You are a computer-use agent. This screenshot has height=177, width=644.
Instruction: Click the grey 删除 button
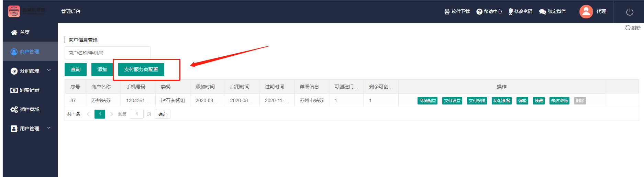(x=580, y=101)
